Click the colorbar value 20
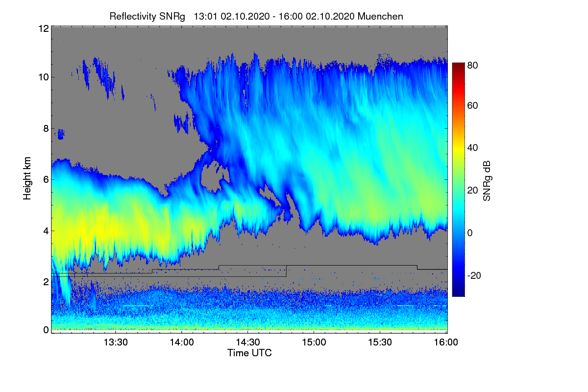Screen dimensions: 588x392 pyautogui.click(x=473, y=190)
